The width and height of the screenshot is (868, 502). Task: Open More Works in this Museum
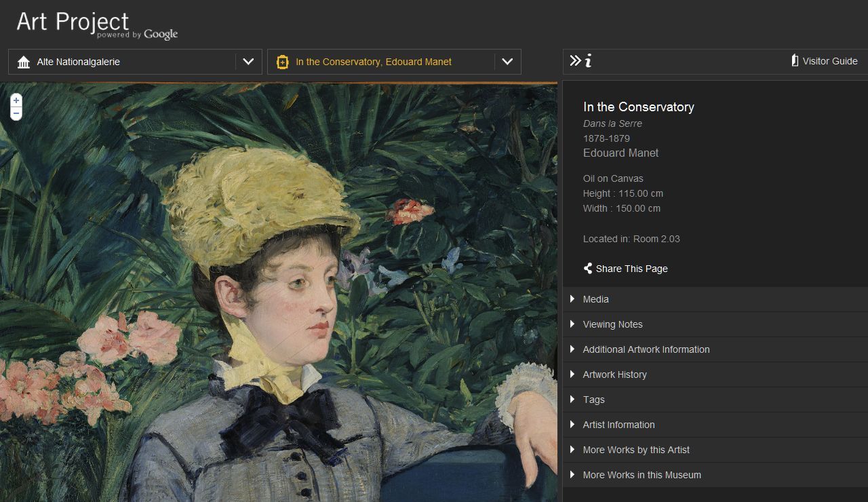click(x=642, y=475)
